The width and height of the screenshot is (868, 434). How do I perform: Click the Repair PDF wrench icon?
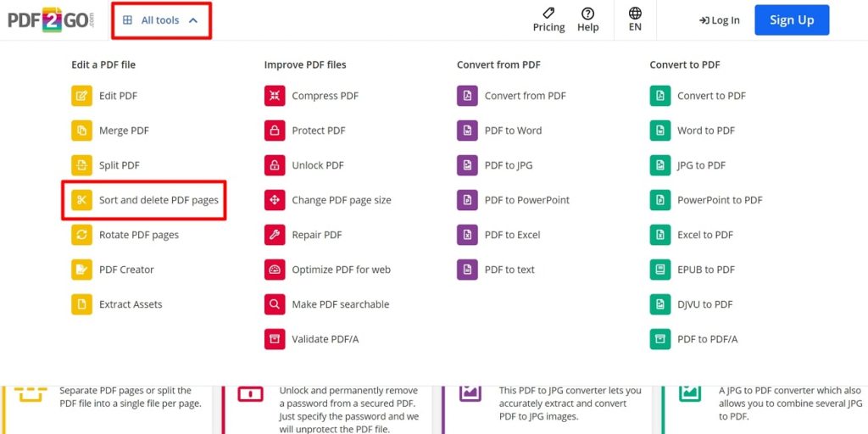(x=275, y=235)
